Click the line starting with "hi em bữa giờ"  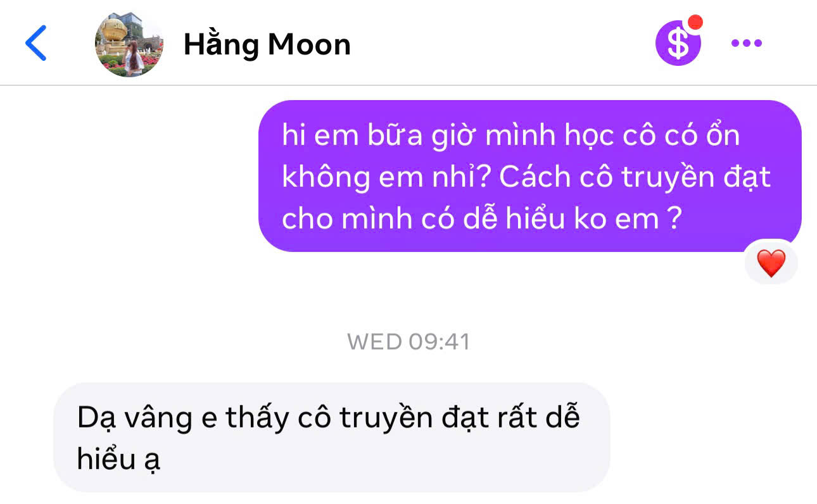pos(511,136)
